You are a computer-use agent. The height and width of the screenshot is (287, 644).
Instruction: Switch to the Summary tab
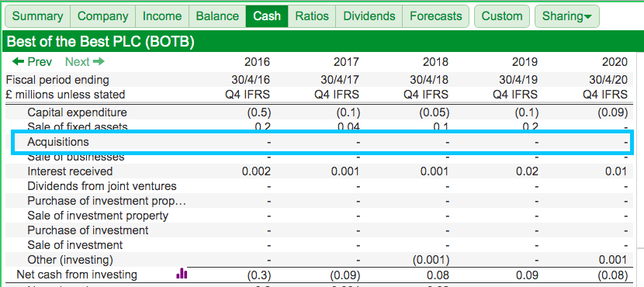pyautogui.click(x=37, y=16)
